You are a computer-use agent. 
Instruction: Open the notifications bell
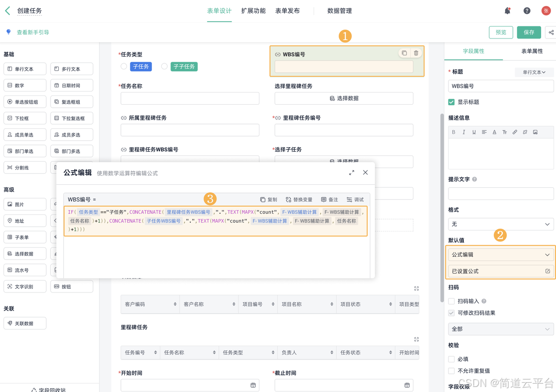(507, 11)
